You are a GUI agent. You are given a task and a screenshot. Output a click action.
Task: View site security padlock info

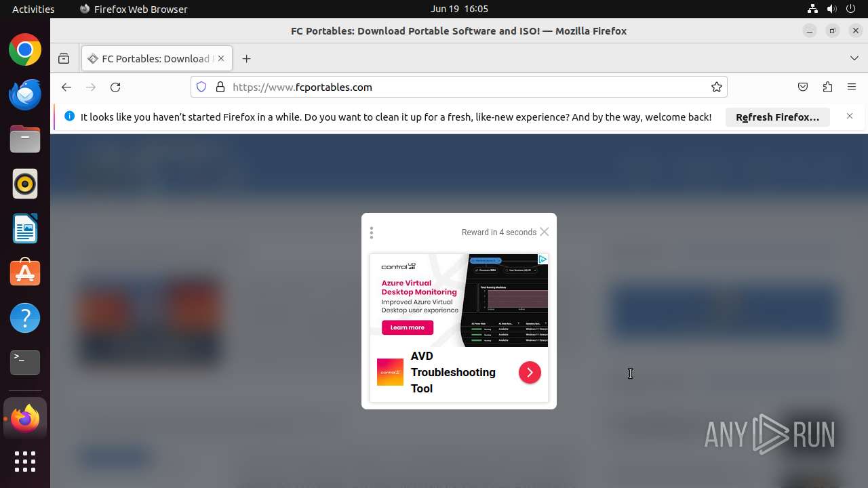pyautogui.click(x=220, y=87)
